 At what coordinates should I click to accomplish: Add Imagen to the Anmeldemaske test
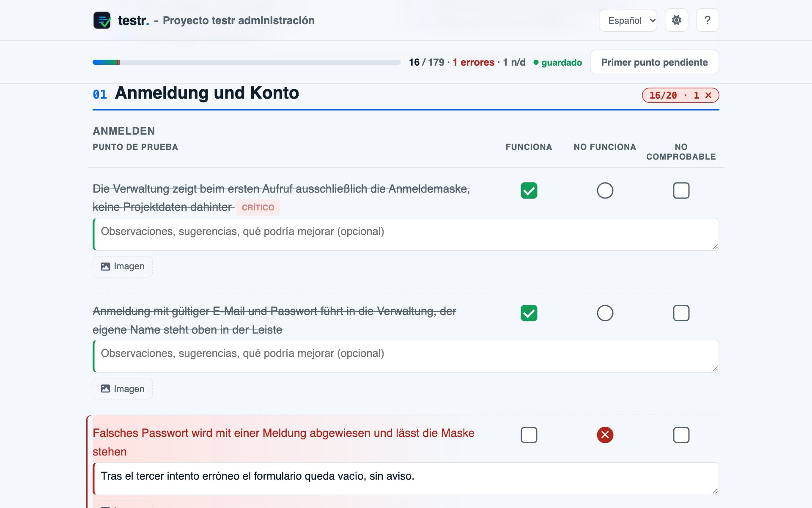[123, 266]
